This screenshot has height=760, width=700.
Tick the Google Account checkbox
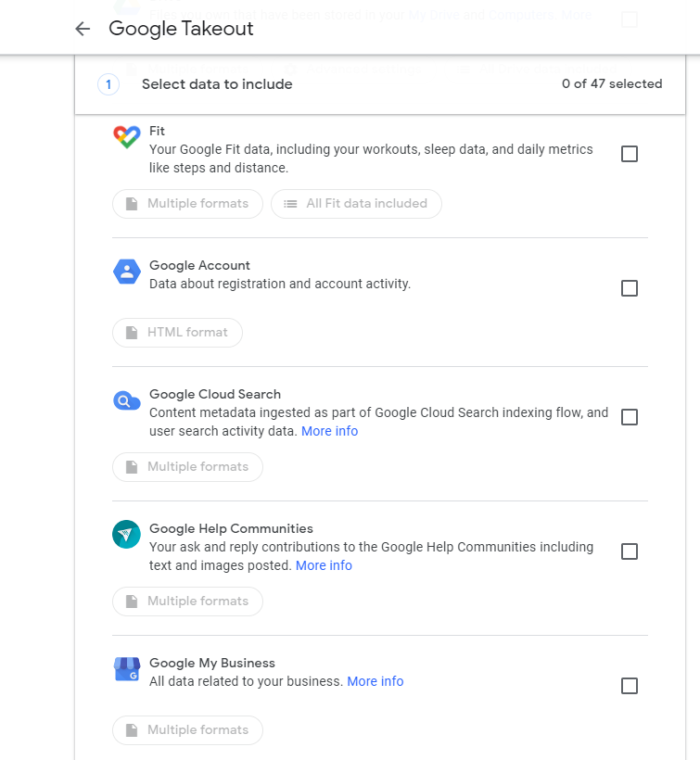click(630, 288)
